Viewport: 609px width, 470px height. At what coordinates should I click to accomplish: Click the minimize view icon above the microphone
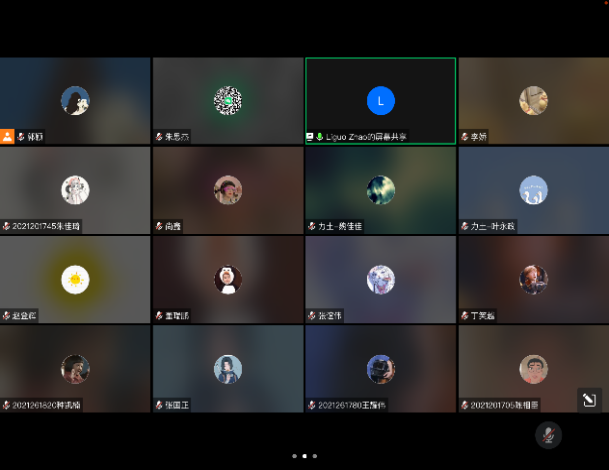tap(588, 400)
